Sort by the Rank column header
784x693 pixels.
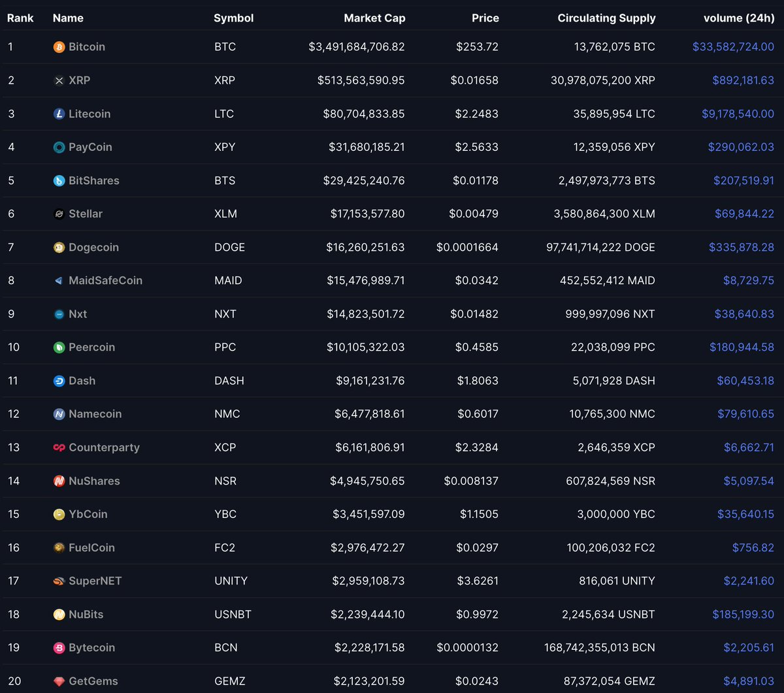[x=20, y=18]
